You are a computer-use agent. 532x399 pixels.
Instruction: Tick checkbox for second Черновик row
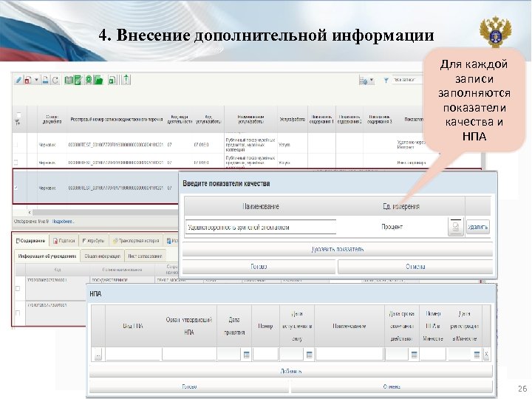coord(16,163)
